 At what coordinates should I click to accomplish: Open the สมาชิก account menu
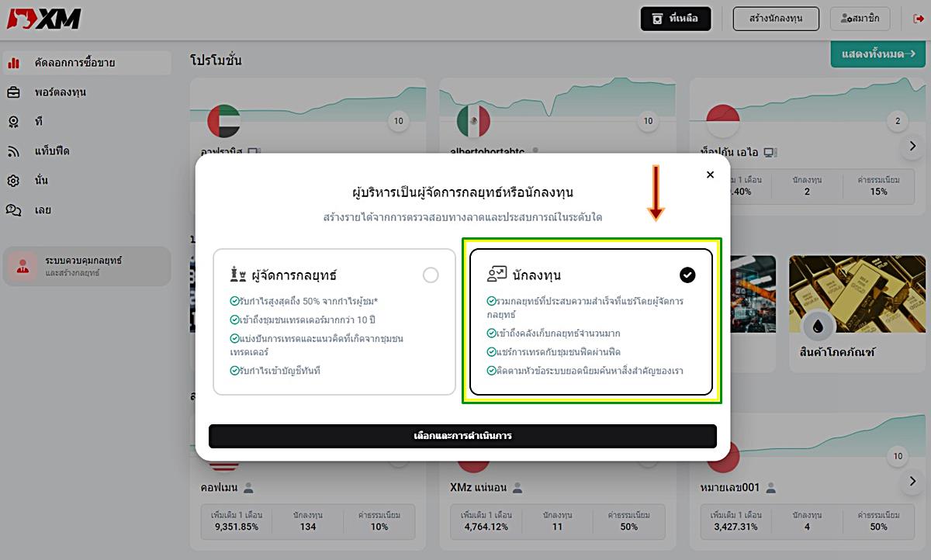(x=860, y=19)
